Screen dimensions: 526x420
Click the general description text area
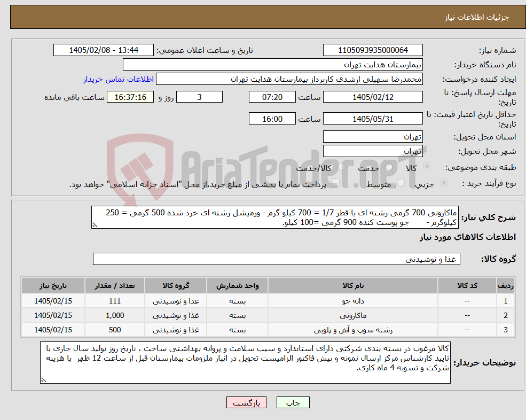point(274,217)
